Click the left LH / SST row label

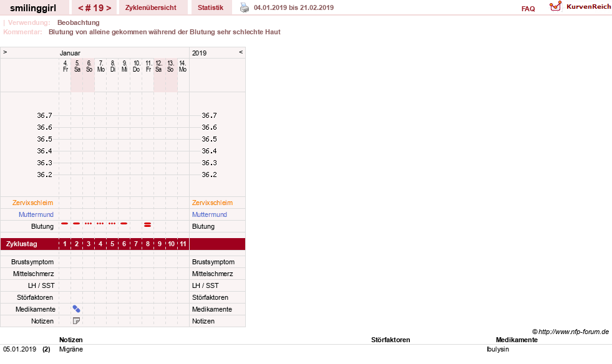point(41,285)
